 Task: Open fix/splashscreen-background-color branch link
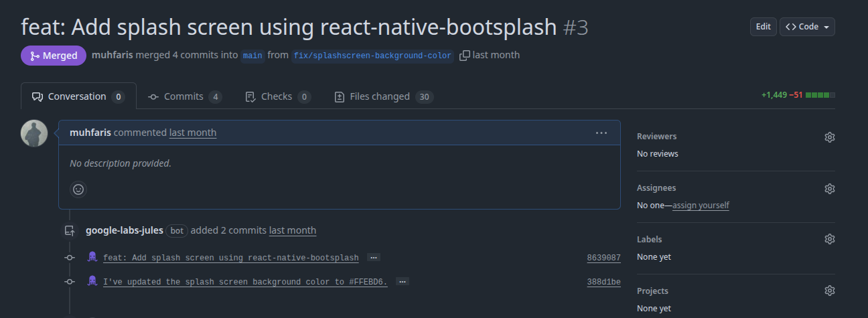tap(373, 56)
